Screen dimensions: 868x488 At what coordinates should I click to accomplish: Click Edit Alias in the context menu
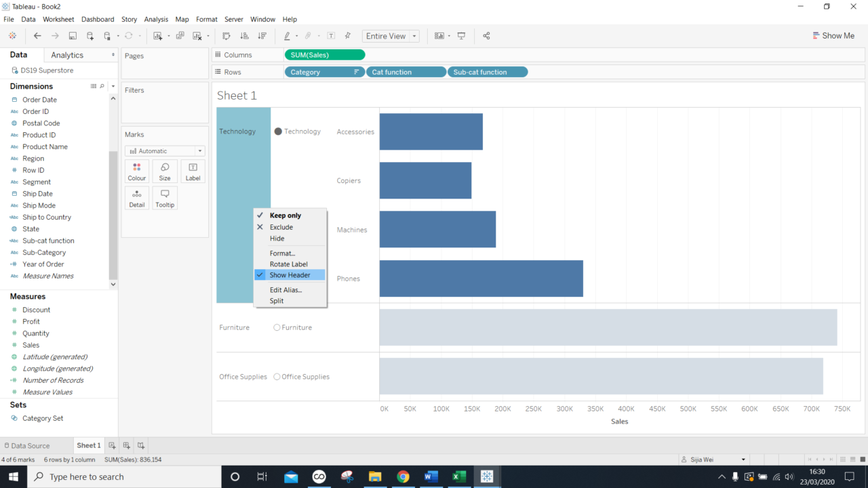coord(285,289)
